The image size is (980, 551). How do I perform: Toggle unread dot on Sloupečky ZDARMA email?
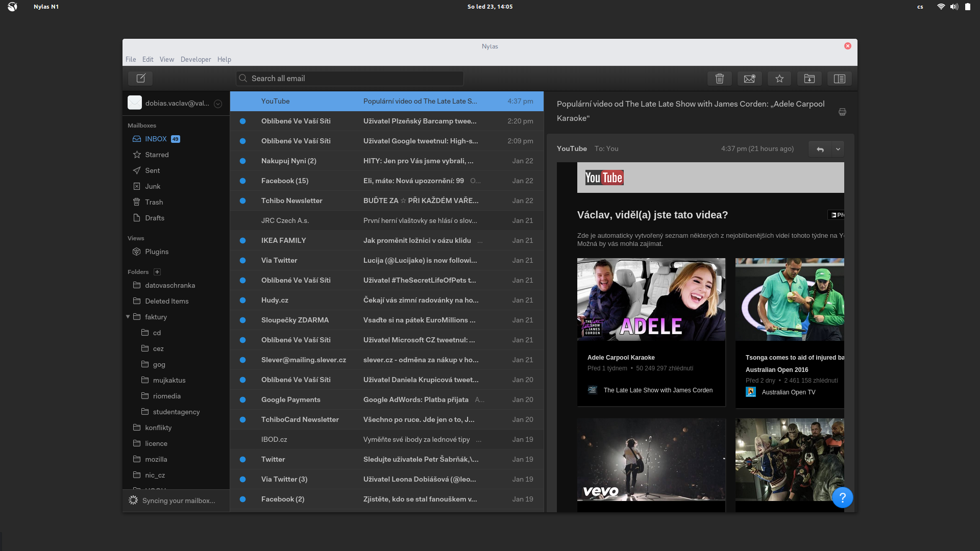pos(243,320)
